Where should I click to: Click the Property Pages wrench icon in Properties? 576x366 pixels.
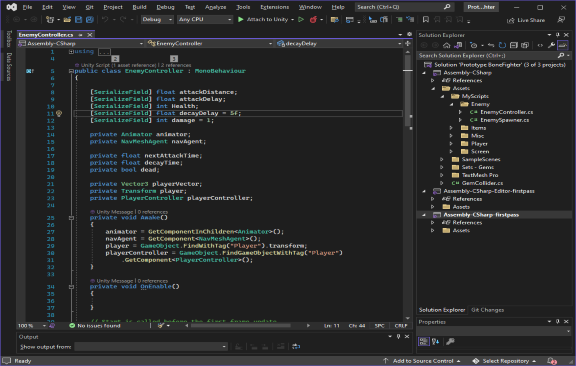pyautogui.click(x=450, y=341)
